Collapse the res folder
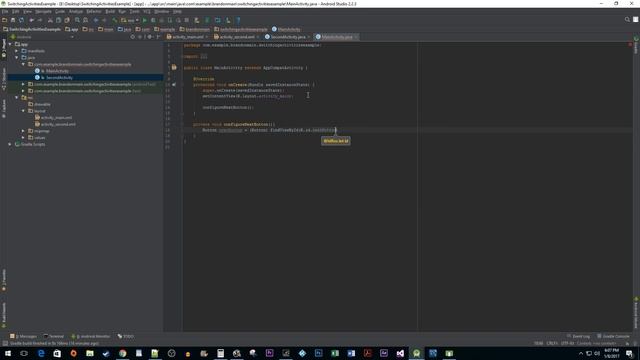Image resolution: width=640 pixels, height=360 pixels. click(17, 98)
